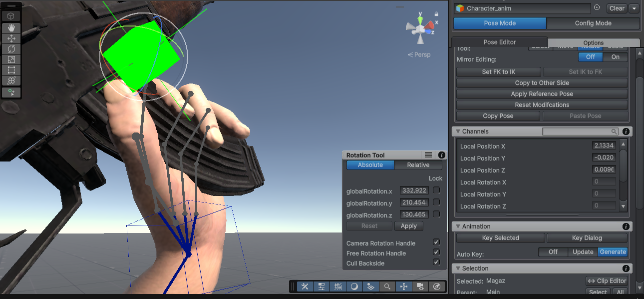The width and height of the screenshot is (644, 299).
Task: Select the Rect Transform tool
Action: click(11, 70)
